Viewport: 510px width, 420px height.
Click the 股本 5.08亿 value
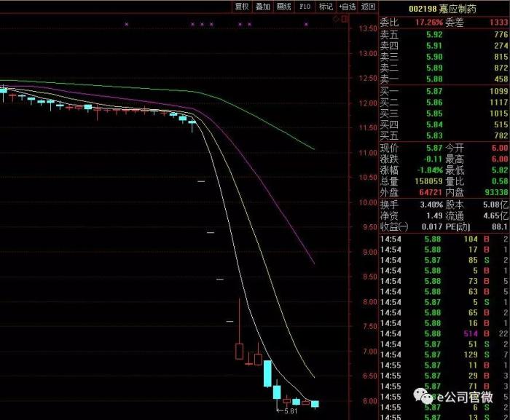[x=495, y=205]
